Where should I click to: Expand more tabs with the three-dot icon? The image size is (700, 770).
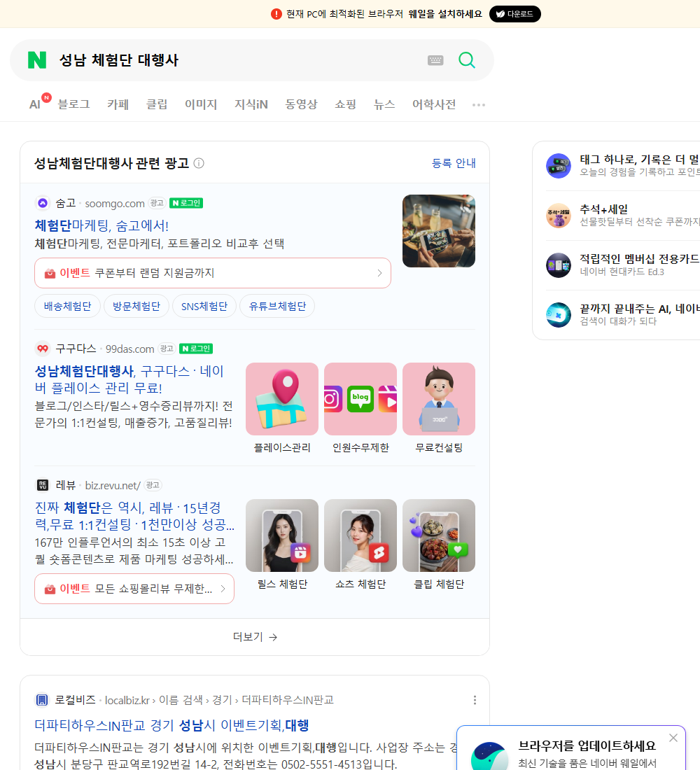point(479,104)
